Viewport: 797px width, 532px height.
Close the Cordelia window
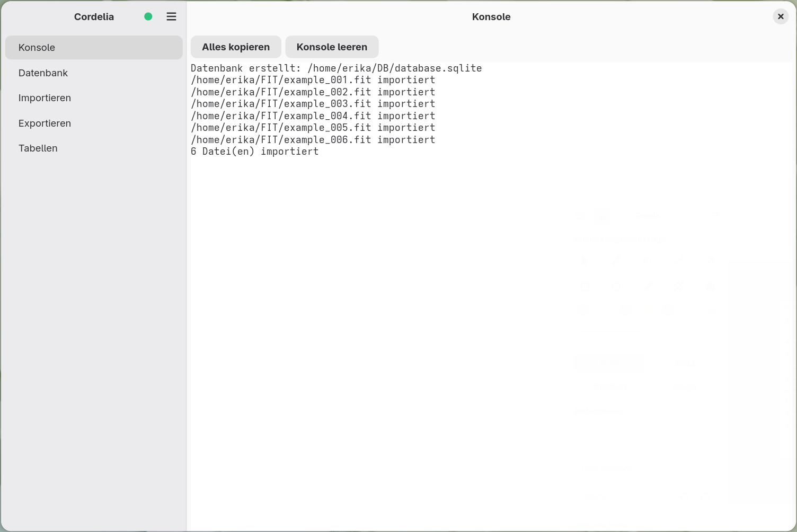(x=781, y=16)
